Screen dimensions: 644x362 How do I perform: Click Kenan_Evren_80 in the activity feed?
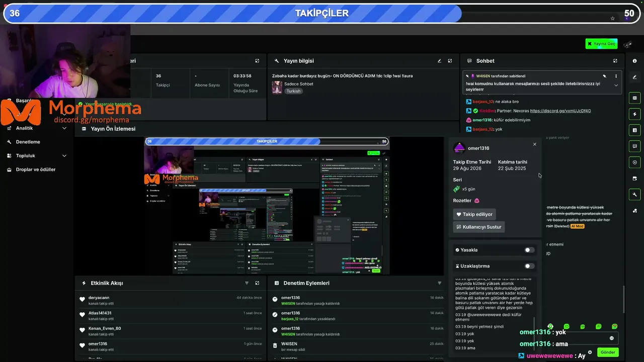click(105, 328)
